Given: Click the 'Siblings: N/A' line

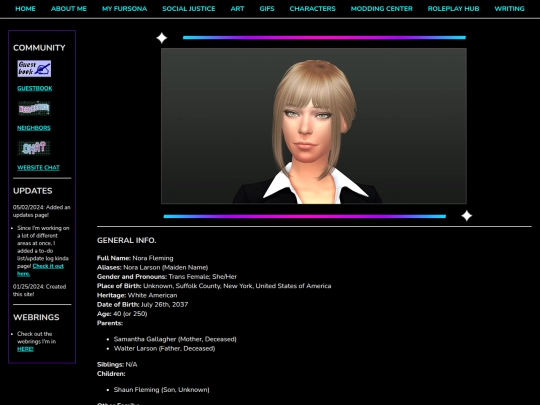Looking at the screenshot, I should (x=117, y=364).
